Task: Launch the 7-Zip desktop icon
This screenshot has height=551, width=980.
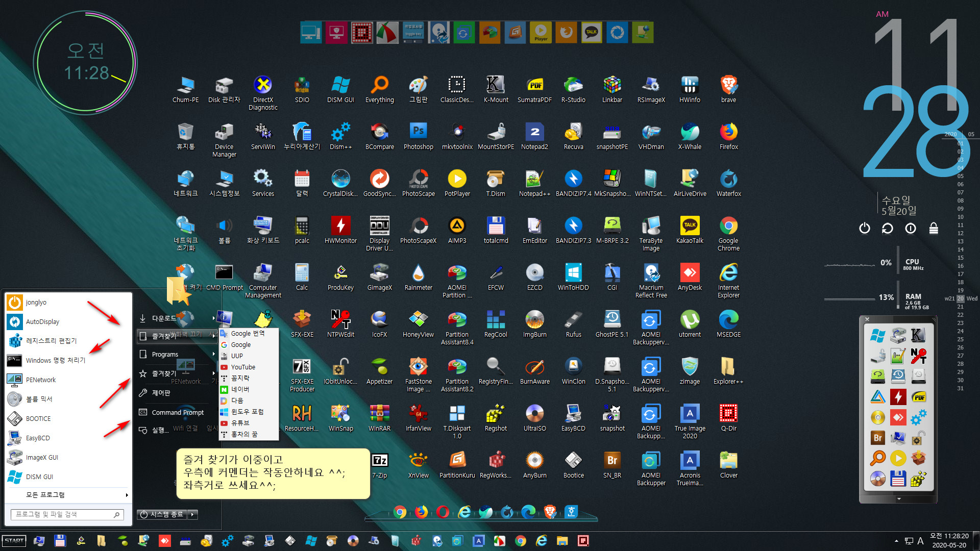Action: click(x=379, y=465)
